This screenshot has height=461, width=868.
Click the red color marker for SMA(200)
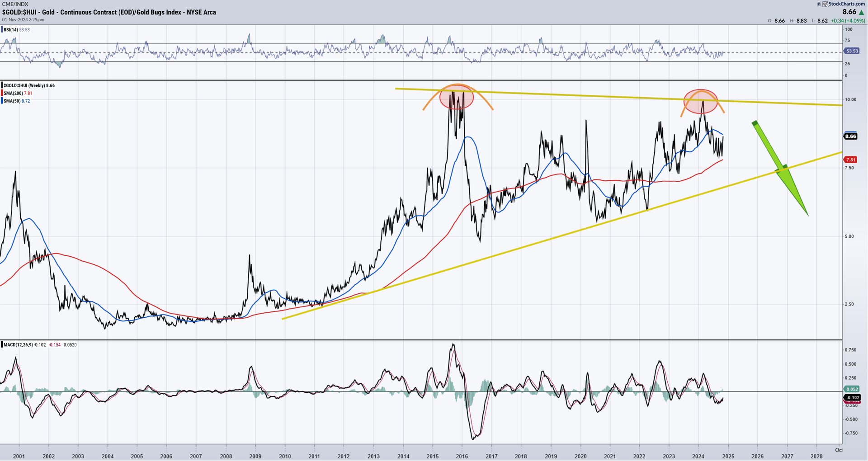click(2, 93)
